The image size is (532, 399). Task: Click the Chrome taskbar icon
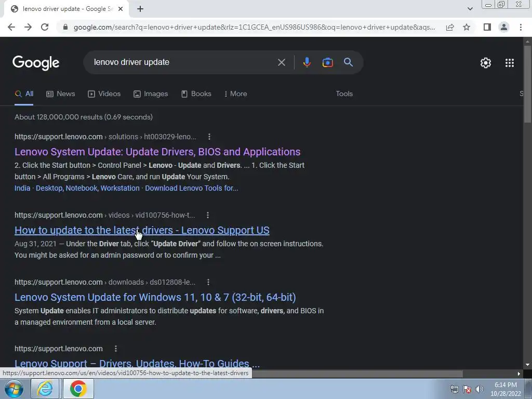point(78,389)
